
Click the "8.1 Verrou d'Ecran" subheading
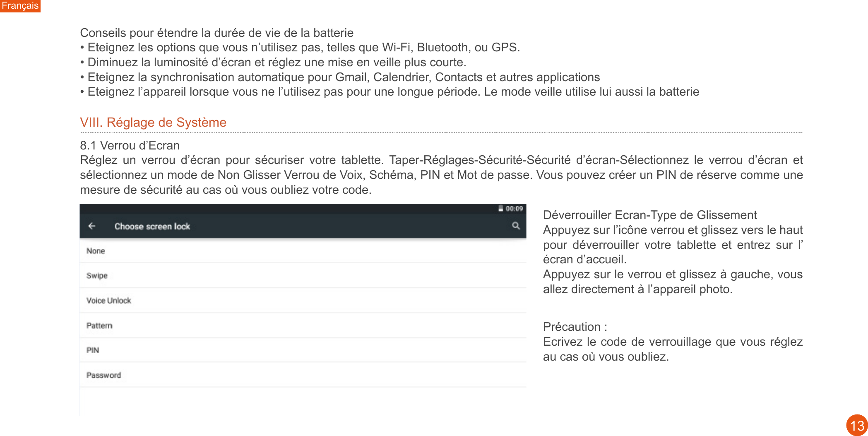click(x=130, y=145)
